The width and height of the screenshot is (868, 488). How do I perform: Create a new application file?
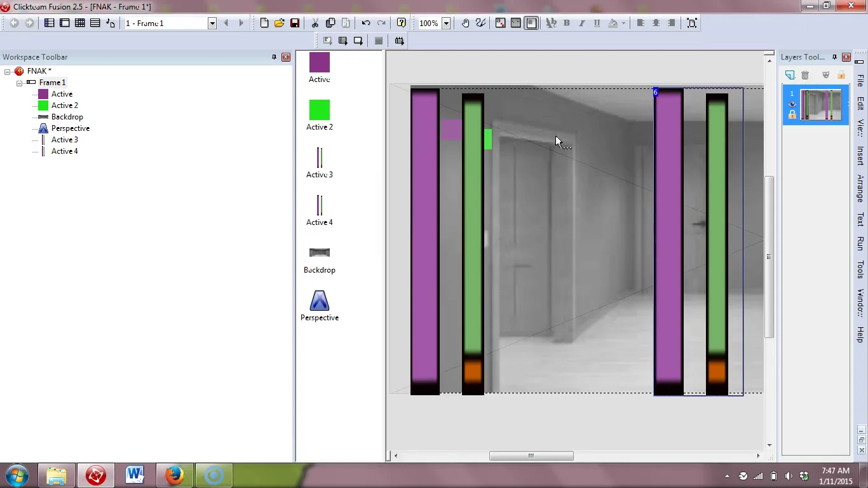(264, 23)
